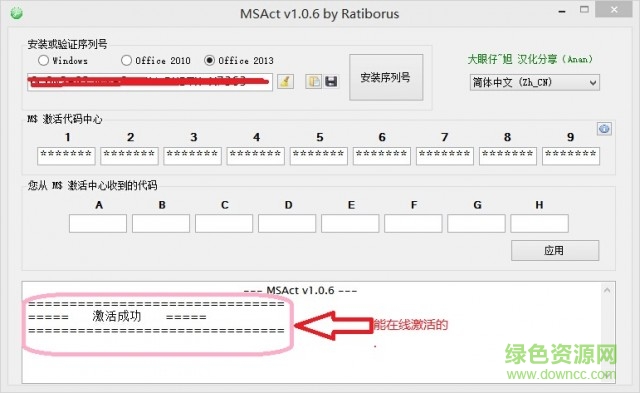640x393 pixels.
Task: Click confirmation code field E
Action: (350, 224)
